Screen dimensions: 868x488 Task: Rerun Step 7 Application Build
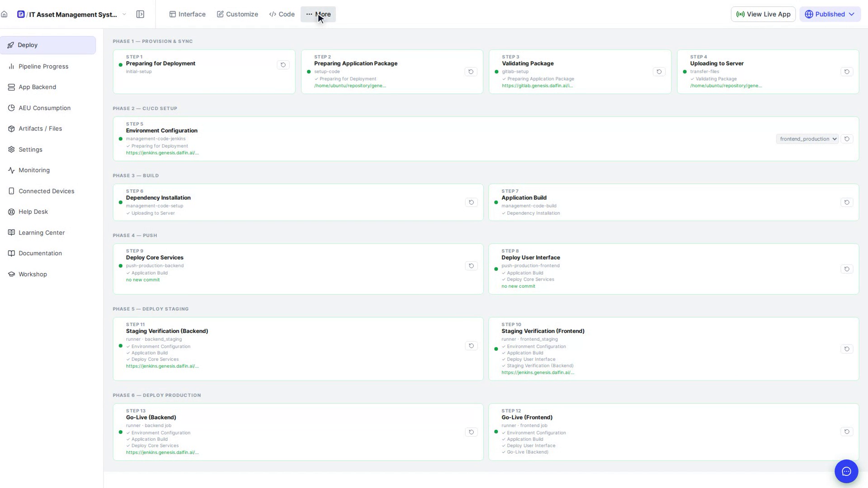click(847, 202)
